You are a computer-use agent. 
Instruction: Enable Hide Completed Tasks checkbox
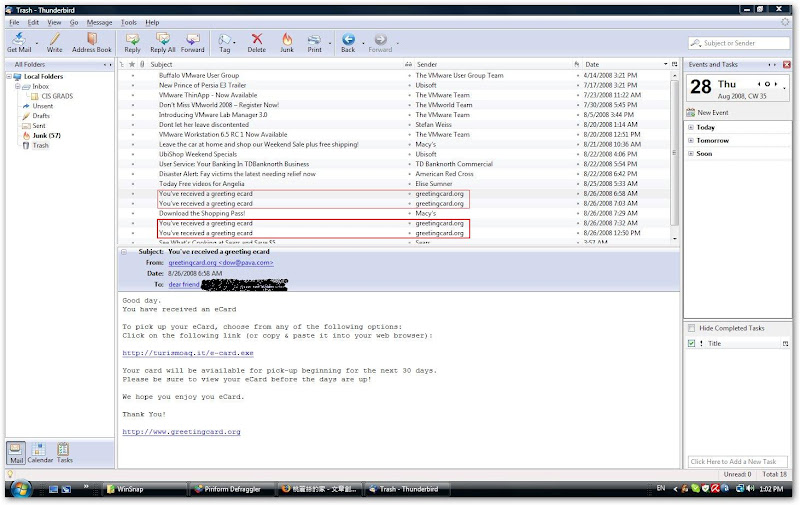tap(691, 328)
